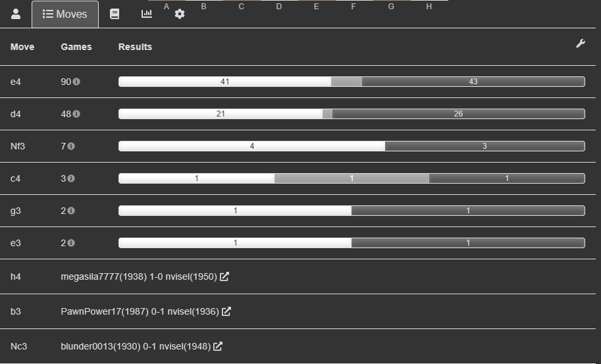Click black wins segment in c4 results bar

point(507,178)
